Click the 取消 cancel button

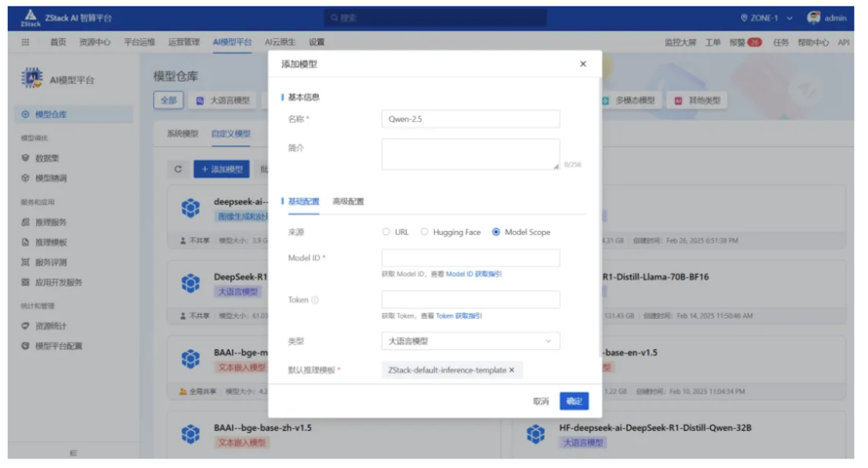tap(541, 401)
